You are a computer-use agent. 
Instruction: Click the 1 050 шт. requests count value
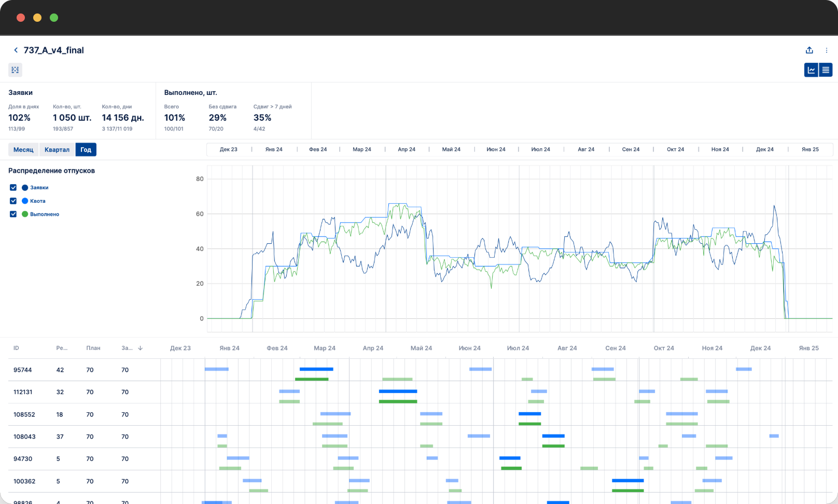point(72,118)
